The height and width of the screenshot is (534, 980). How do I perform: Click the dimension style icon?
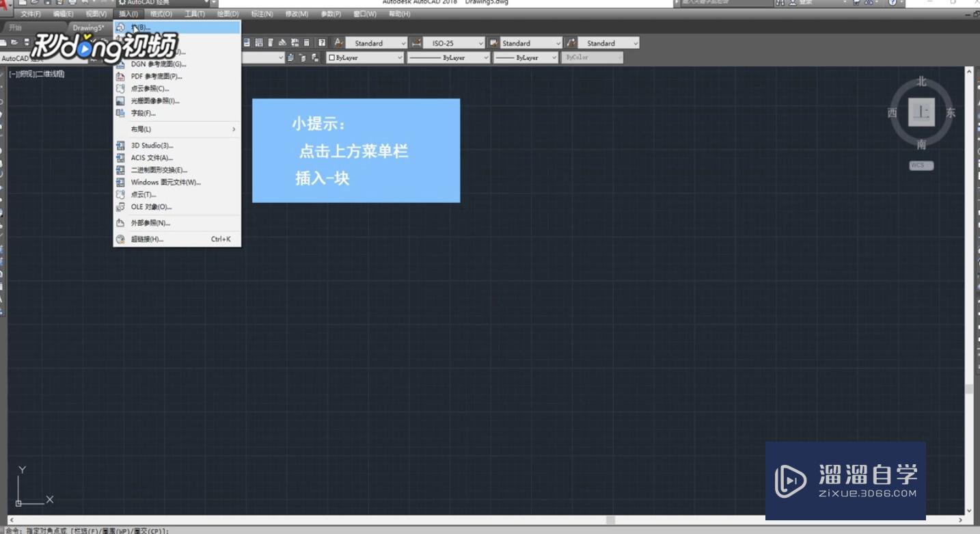pyautogui.click(x=416, y=42)
